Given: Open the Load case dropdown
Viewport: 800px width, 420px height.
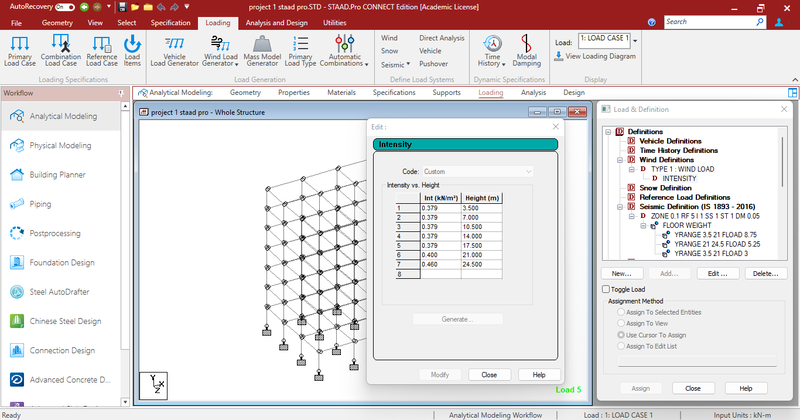Looking at the screenshot, I should [x=635, y=40].
